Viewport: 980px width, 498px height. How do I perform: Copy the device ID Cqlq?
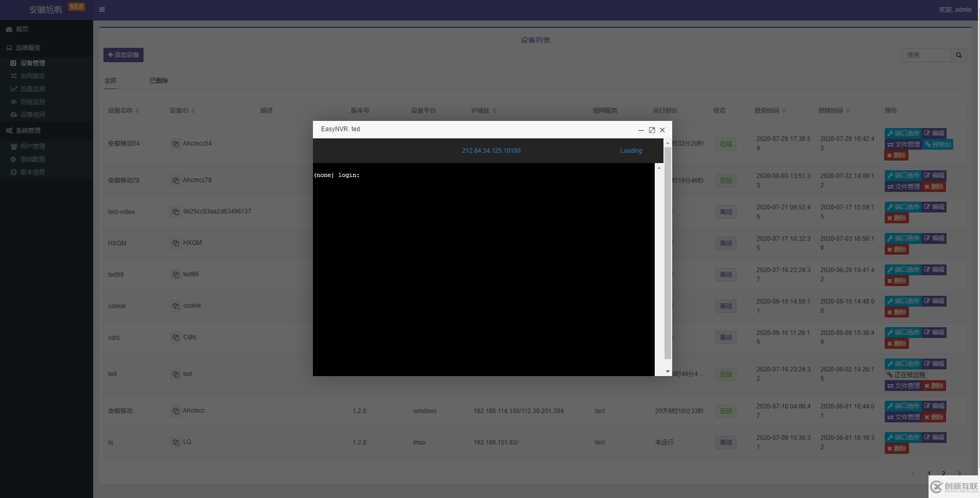176,337
